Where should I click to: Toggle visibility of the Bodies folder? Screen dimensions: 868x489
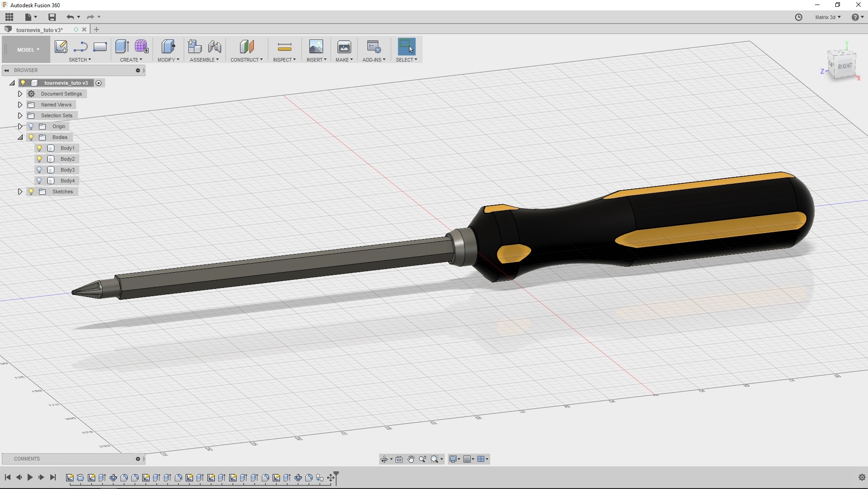click(31, 137)
